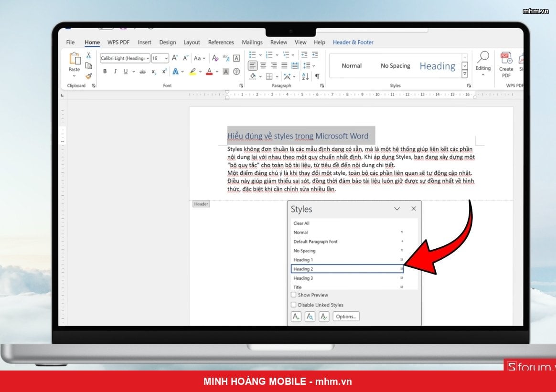The width and height of the screenshot is (556, 392).
Task: Close the Styles pane
Action: point(414,208)
